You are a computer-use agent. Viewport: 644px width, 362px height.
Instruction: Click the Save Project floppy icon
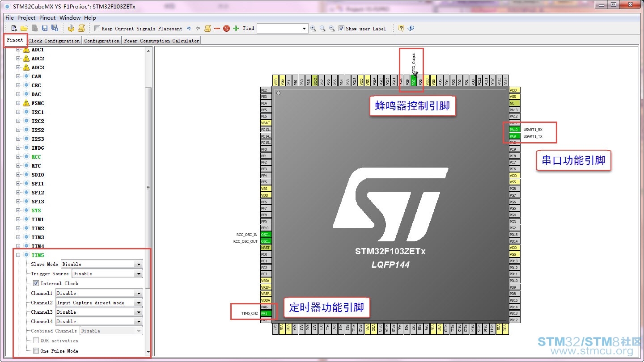tap(44, 28)
